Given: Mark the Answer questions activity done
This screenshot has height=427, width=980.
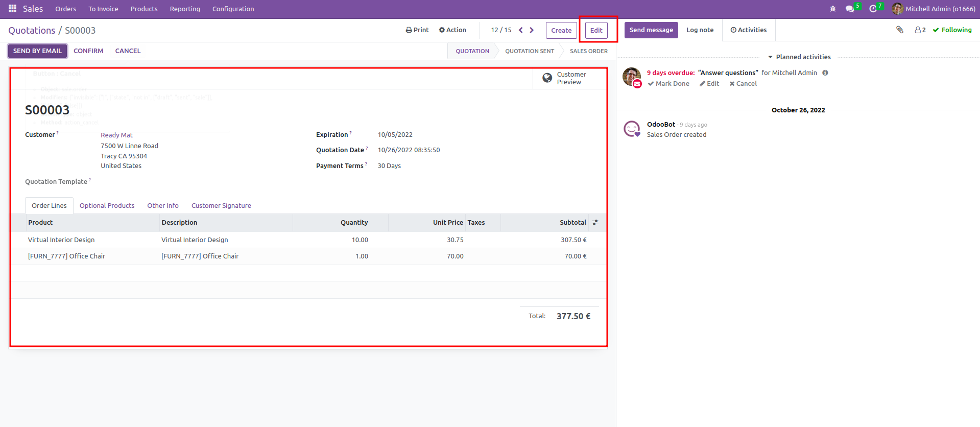Looking at the screenshot, I should (x=668, y=84).
